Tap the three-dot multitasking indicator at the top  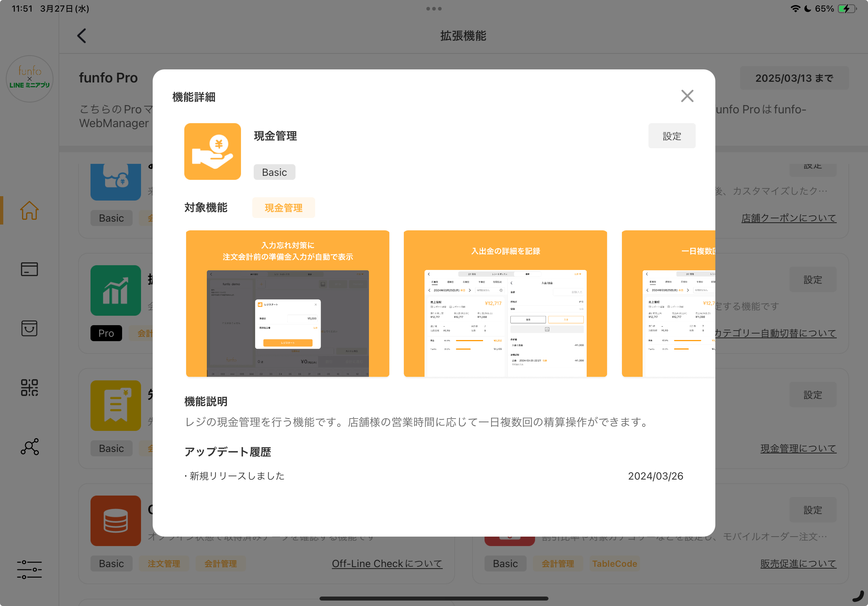tap(434, 8)
